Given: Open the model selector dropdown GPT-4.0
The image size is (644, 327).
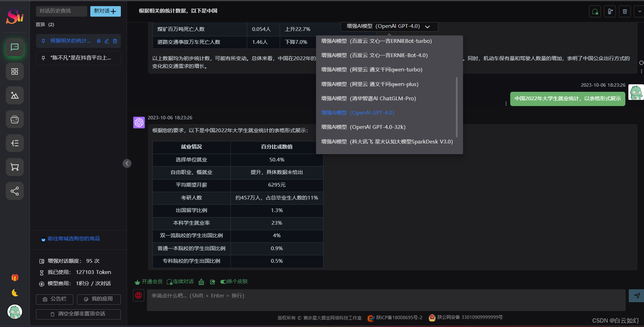Looking at the screenshot, I should tap(389, 26).
